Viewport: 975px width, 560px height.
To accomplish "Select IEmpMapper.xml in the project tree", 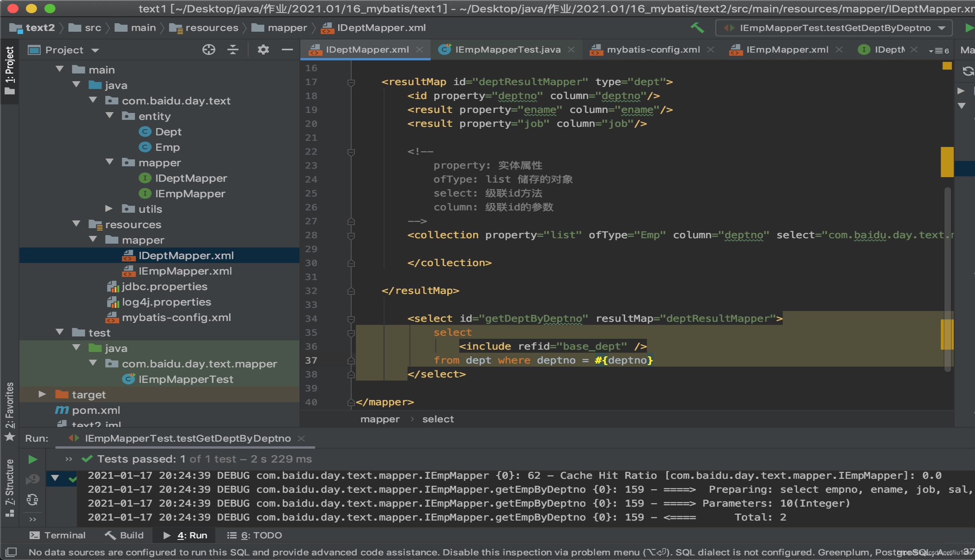I will [185, 271].
